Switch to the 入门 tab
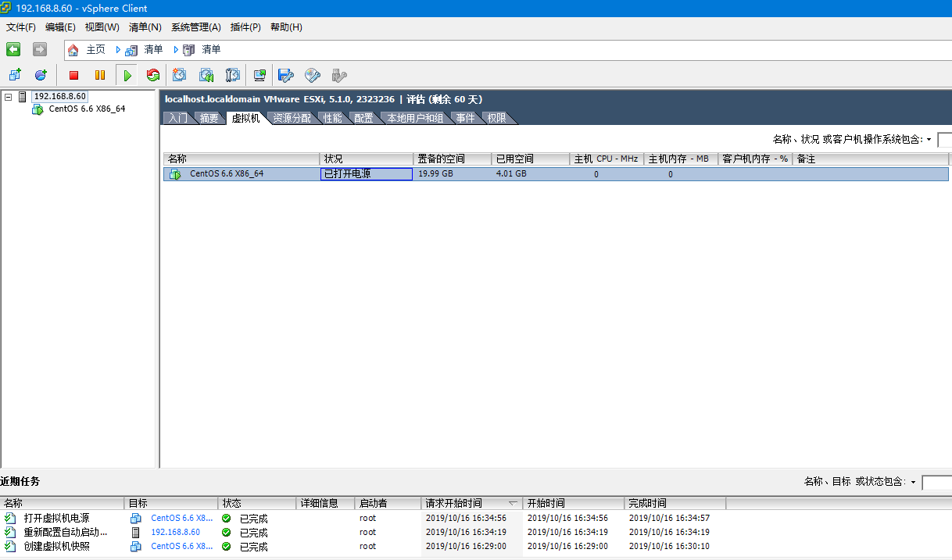 tap(178, 118)
